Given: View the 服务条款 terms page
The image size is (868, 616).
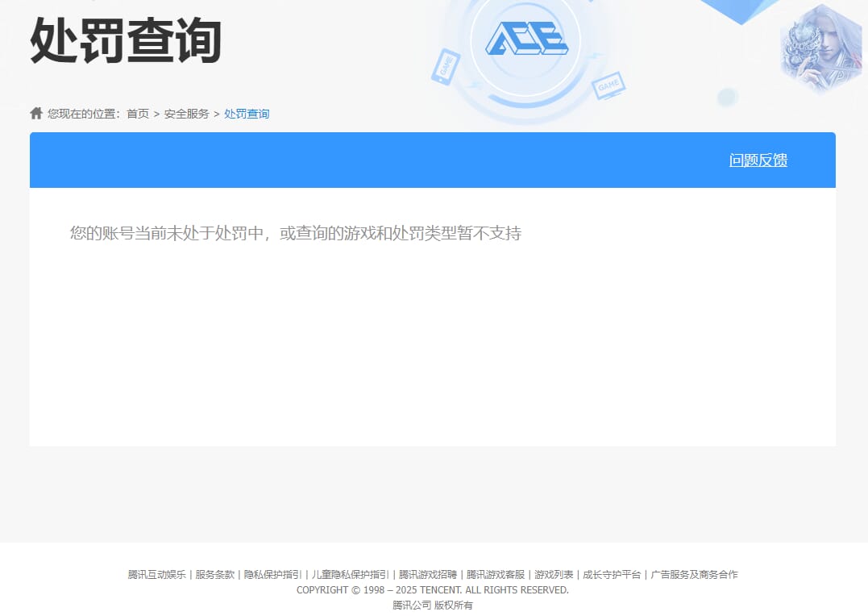Looking at the screenshot, I should point(214,574).
